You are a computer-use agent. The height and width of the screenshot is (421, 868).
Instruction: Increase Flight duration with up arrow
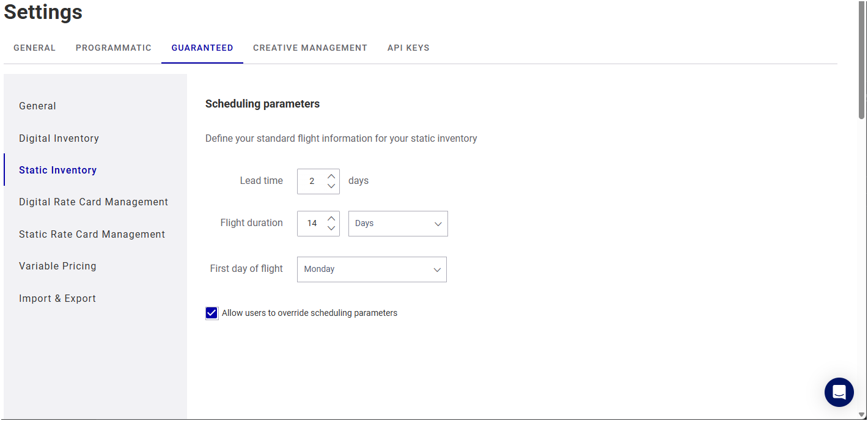tap(331, 218)
